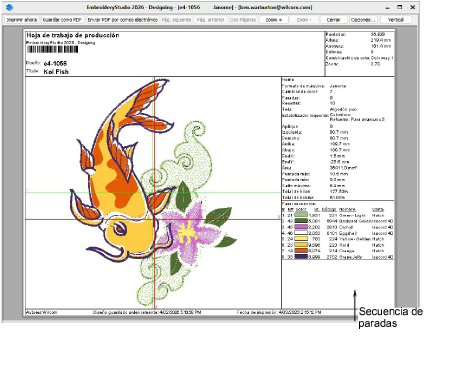Click the Orange color swatch
The image size is (476, 366).
tap(301, 251)
